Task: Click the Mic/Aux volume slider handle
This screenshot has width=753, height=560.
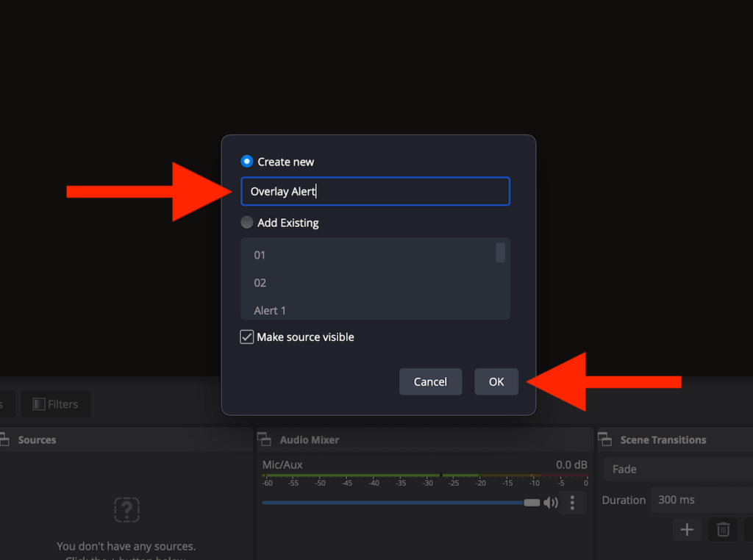Action: click(x=532, y=503)
